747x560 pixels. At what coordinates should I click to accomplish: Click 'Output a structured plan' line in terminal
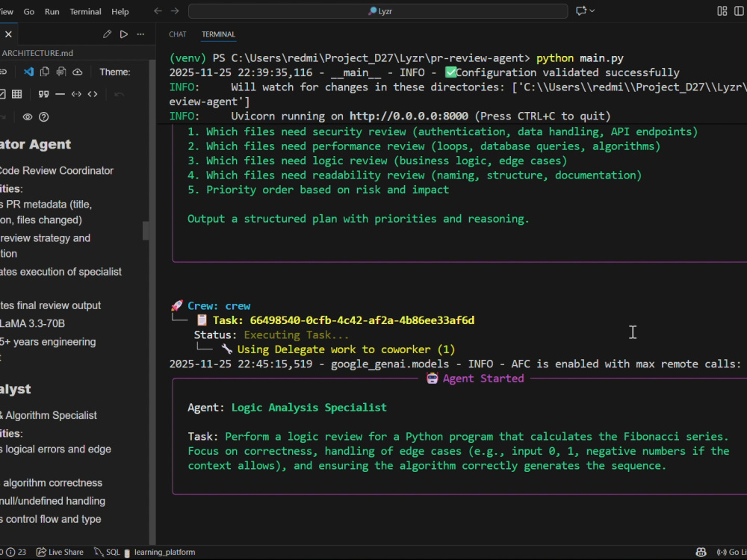pyautogui.click(x=359, y=219)
